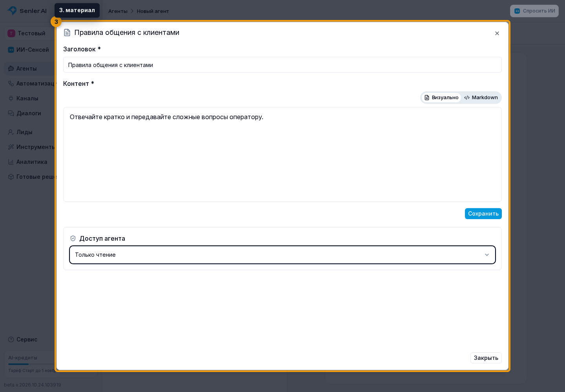Click the chevron arrow in access dropdown

487,255
